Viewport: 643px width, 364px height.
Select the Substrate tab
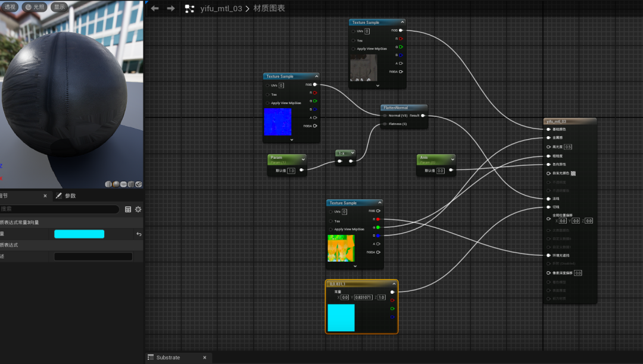(x=168, y=357)
